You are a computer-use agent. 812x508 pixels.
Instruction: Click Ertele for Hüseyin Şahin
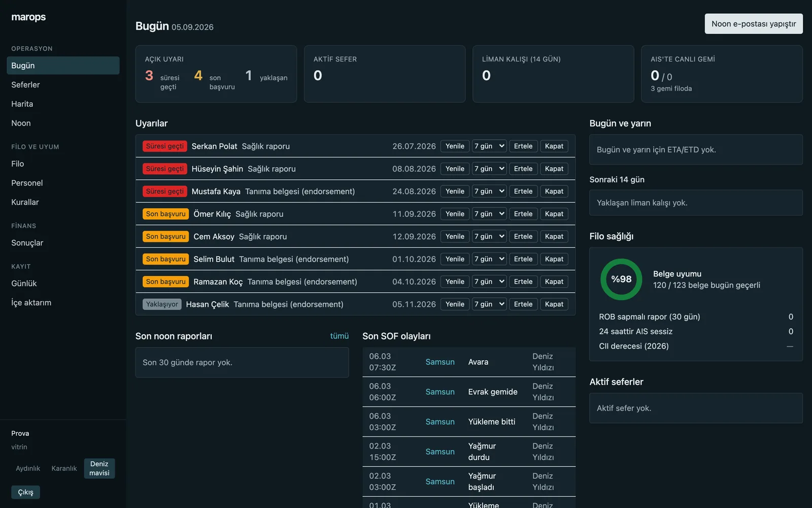point(523,169)
